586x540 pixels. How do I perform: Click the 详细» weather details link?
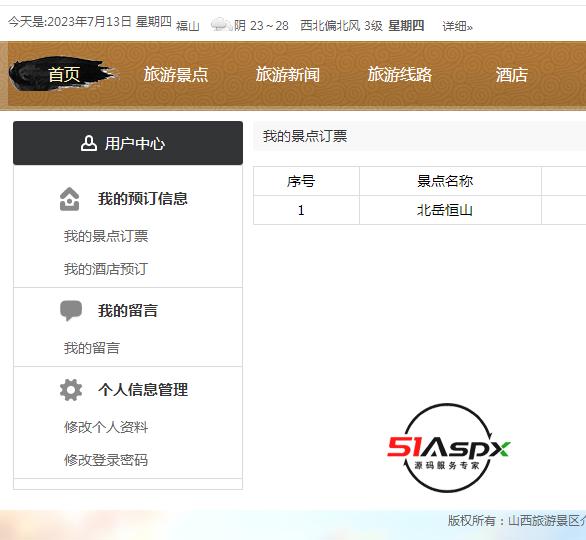point(457,26)
